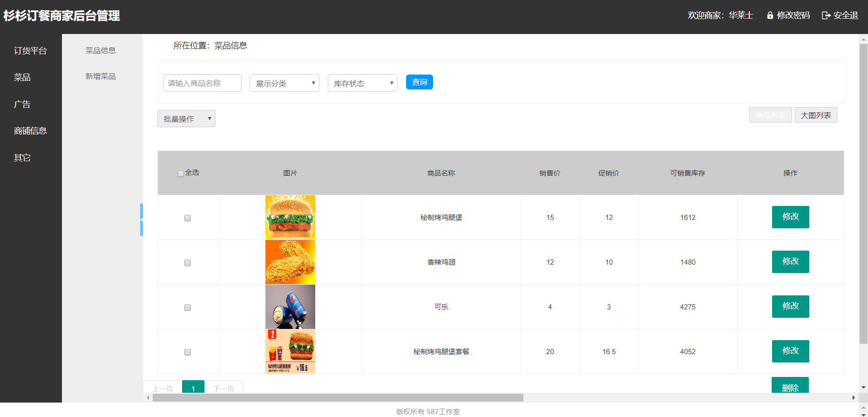Click the green 删除 button

[790, 385]
